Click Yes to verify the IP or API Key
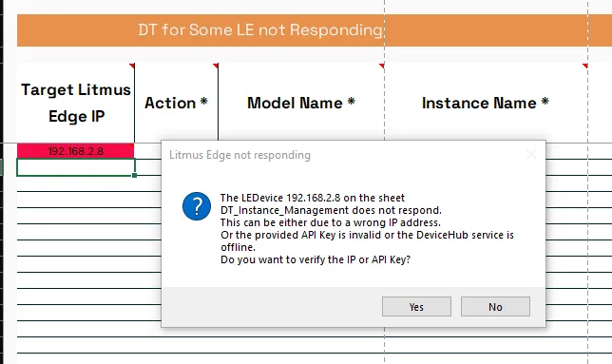The image size is (612, 364). pyautogui.click(x=416, y=307)
